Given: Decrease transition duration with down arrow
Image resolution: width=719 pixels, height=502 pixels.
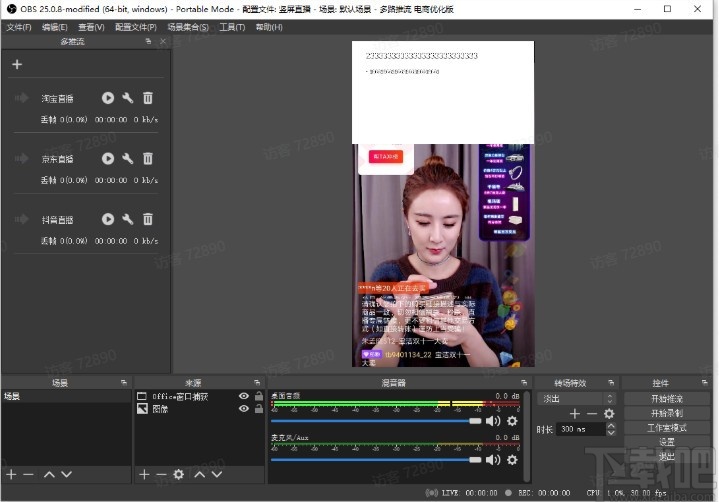Looking at the screenshot, I should (x=611, y=432).
